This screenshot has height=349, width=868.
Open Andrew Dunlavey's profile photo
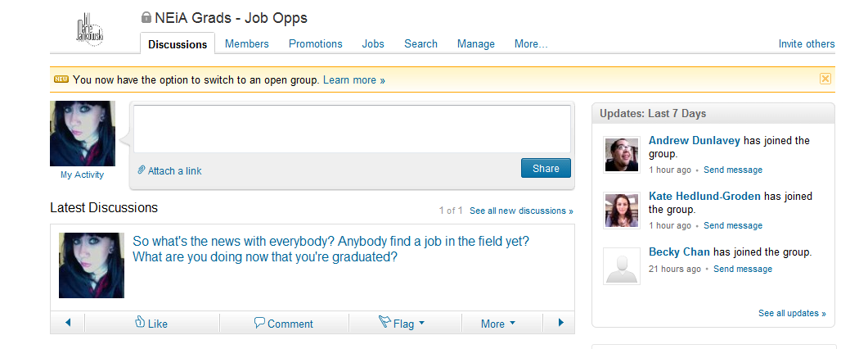(x=623, y=155)
